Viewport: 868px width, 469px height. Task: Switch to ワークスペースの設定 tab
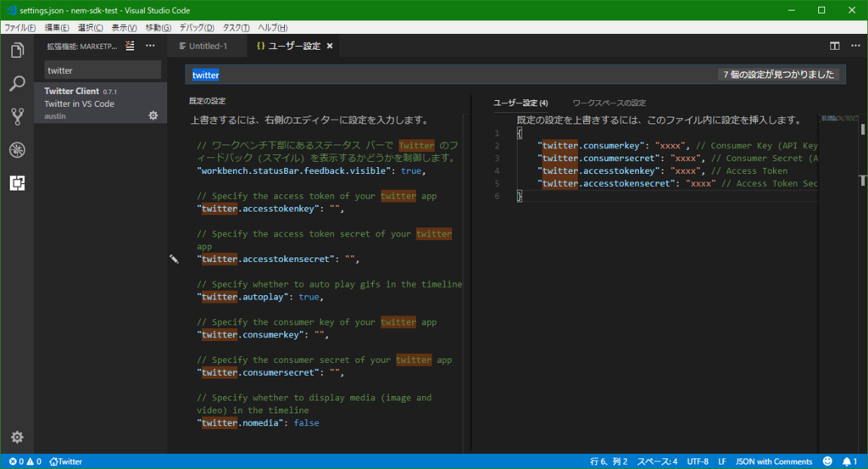coord(609,103)
